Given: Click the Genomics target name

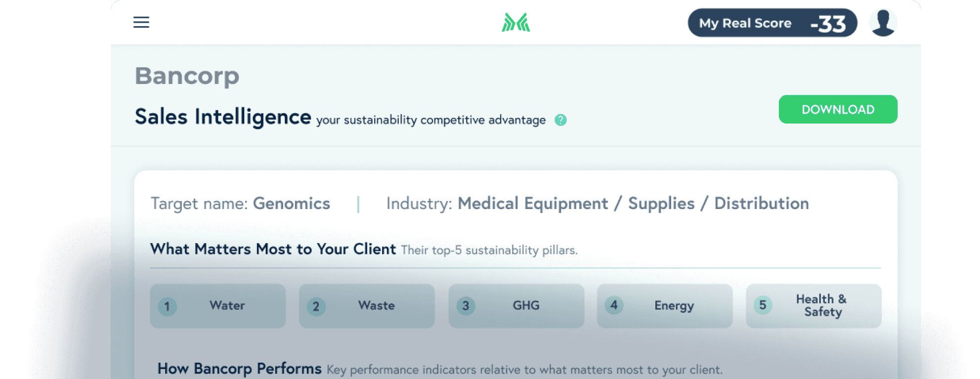Looking at the screenshot, I should point(291,204).
